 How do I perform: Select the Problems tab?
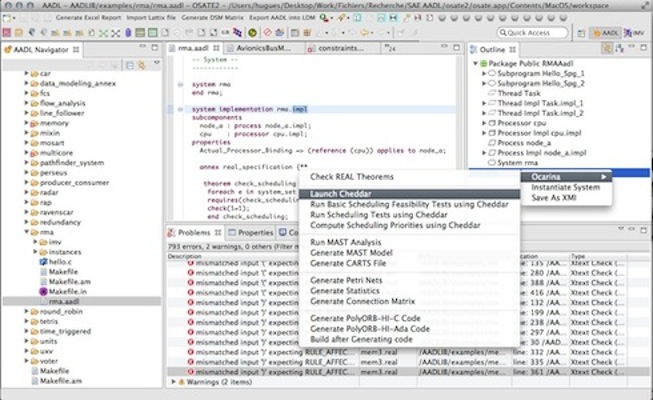195,232
